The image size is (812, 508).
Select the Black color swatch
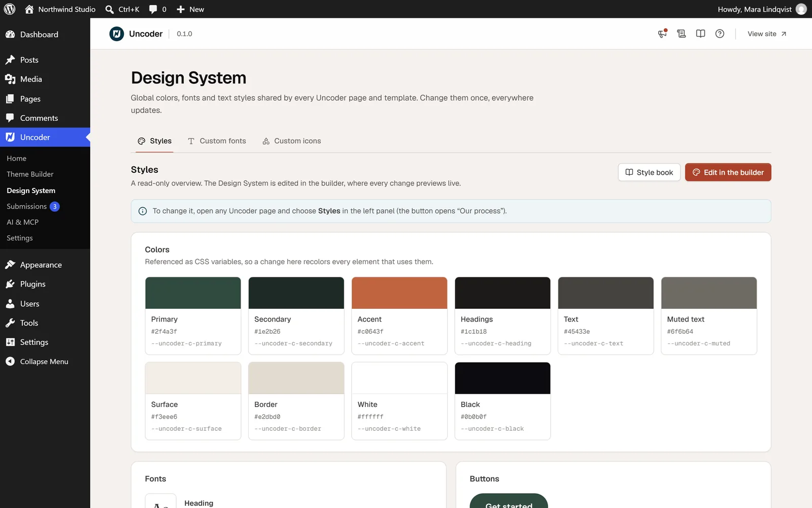pyautogui.click(x=502, y=378)
